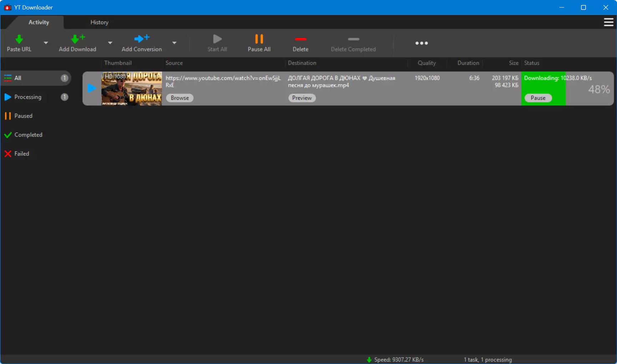This screenshot has width=617, height=364.
Task: Click the 48% progress percentage
Action: 599,89
